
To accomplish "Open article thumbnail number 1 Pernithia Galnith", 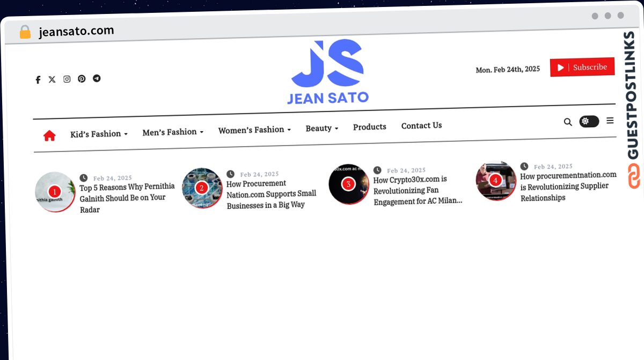I will pos(55,192).
